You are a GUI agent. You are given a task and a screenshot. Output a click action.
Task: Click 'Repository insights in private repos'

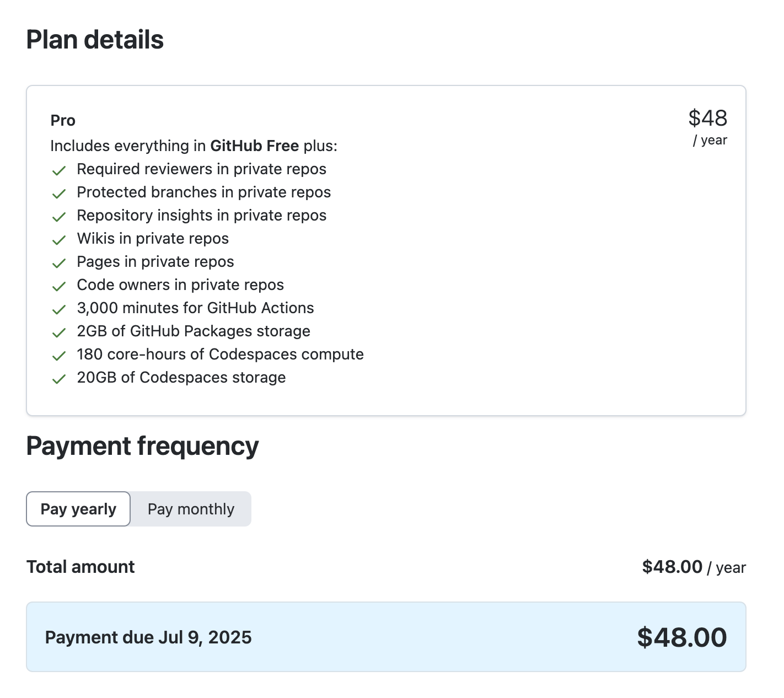tap(202, 216)
